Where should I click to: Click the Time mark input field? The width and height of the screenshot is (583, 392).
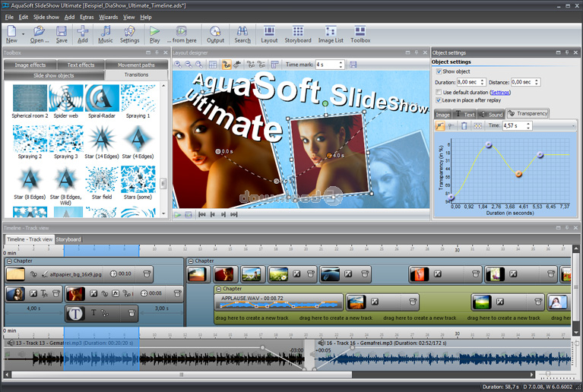point(326,65)
